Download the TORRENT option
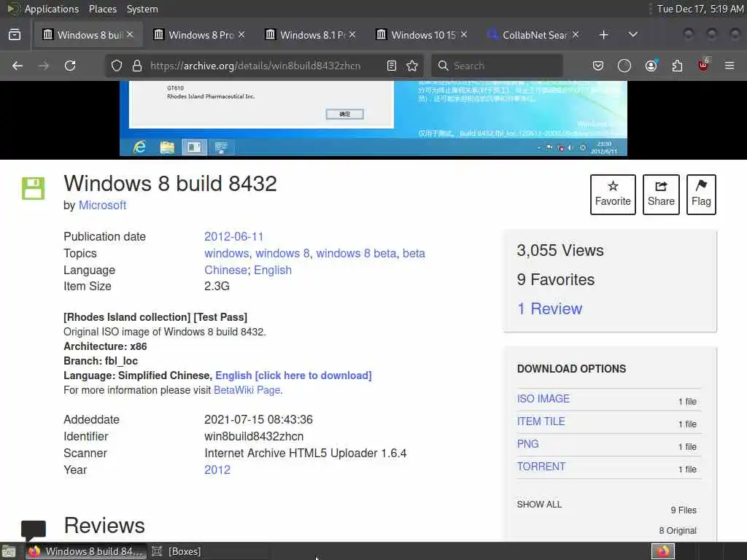Image resolution: width=747 pixels, height=560 pixels. 541,466
